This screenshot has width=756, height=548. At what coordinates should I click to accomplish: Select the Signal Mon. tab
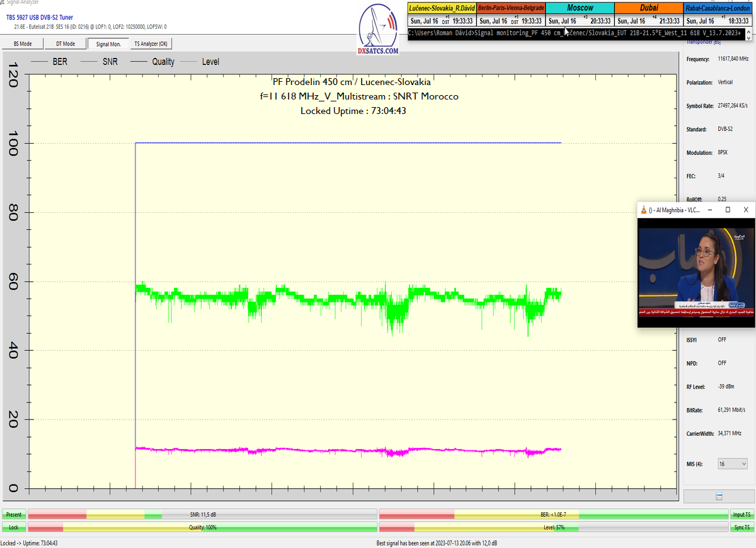click(108, 44)
